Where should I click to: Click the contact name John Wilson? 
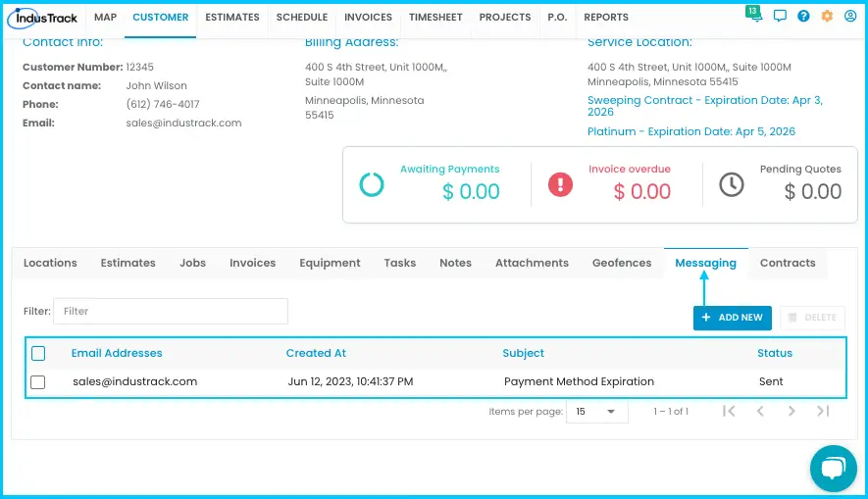(x=157, y=86)
